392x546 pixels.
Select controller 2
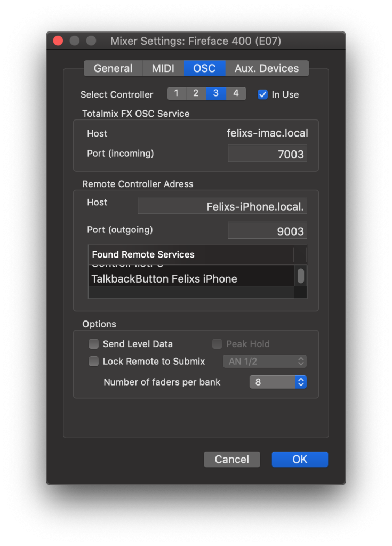(196, 93)
